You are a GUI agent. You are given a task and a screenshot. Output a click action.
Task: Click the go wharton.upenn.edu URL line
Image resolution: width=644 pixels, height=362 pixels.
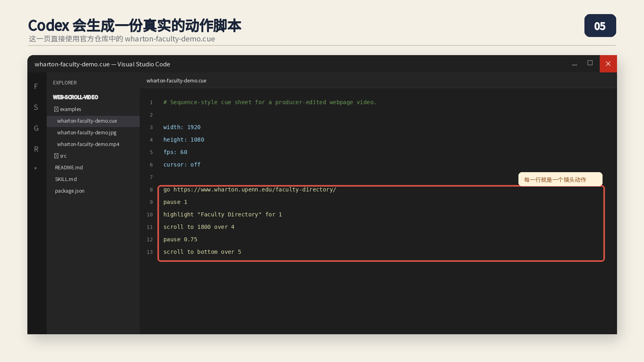pos(250,190)
